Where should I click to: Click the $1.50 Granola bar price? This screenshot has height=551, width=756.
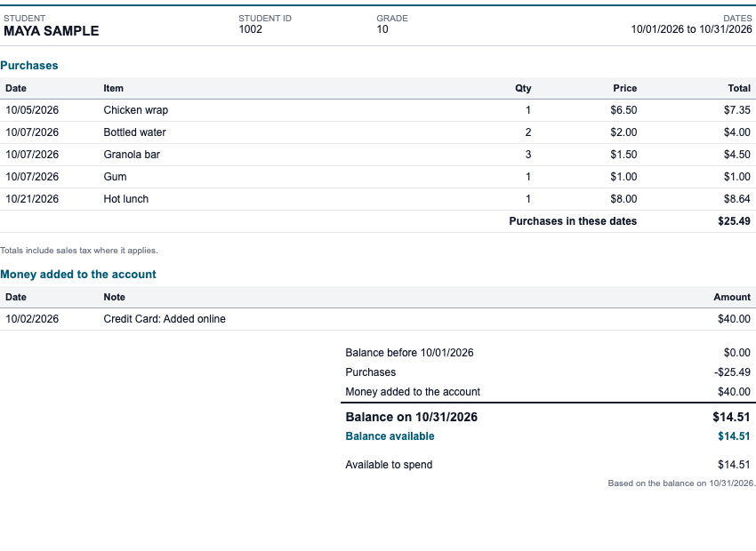pos(623,155)
